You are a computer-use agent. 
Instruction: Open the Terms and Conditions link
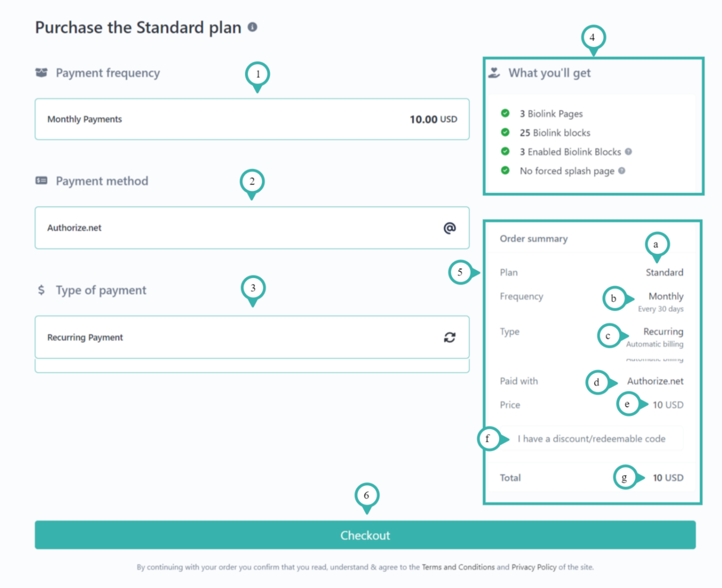458,567
